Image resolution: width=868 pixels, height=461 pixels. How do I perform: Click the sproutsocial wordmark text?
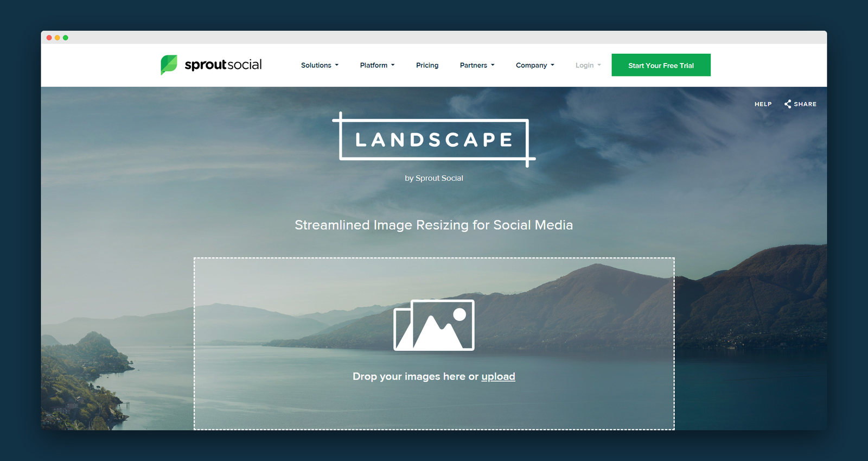tap(223, 65)
